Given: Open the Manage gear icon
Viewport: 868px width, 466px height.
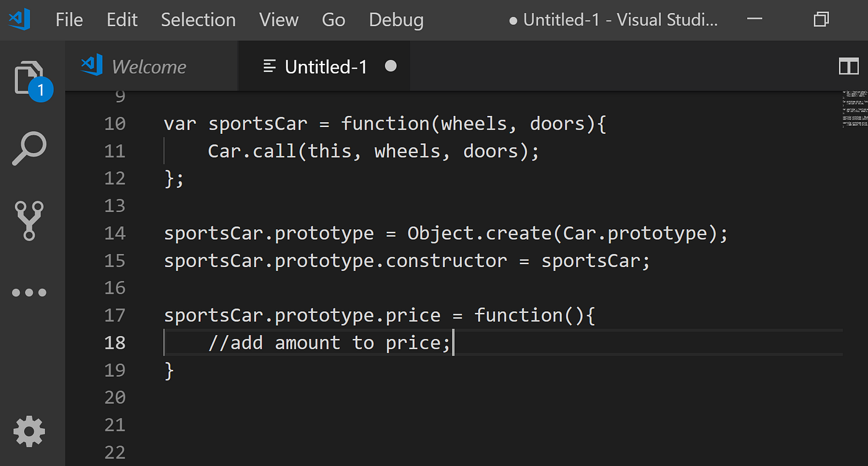Looking at the screenshot, I should [29, 432].
